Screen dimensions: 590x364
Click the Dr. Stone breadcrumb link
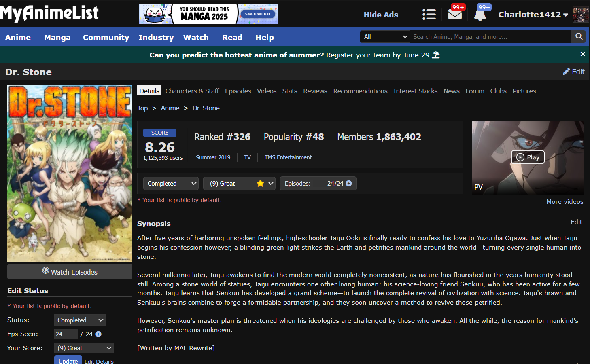point(206,108)
